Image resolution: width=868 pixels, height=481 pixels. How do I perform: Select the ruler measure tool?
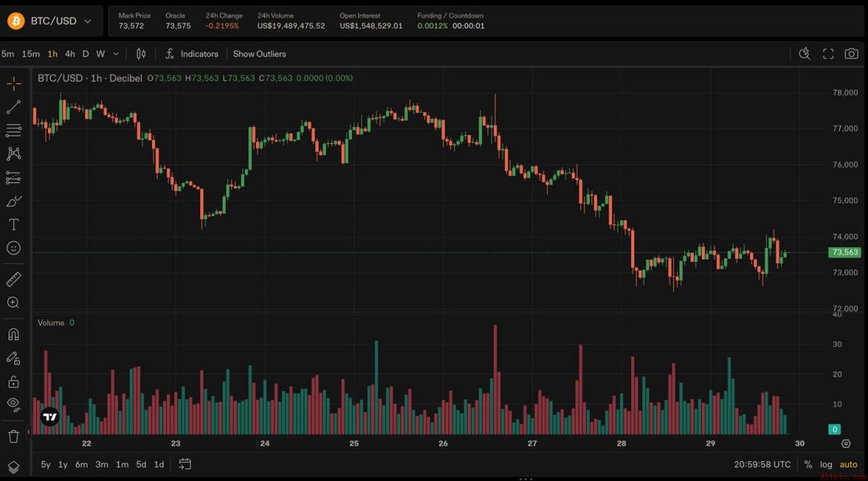point(13,280)
